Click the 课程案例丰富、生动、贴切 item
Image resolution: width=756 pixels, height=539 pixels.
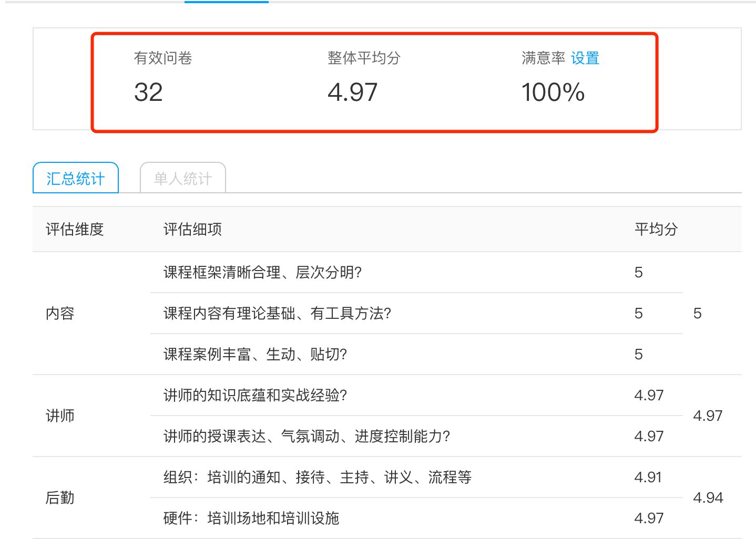pyautogui.click(x=255, y=355)
